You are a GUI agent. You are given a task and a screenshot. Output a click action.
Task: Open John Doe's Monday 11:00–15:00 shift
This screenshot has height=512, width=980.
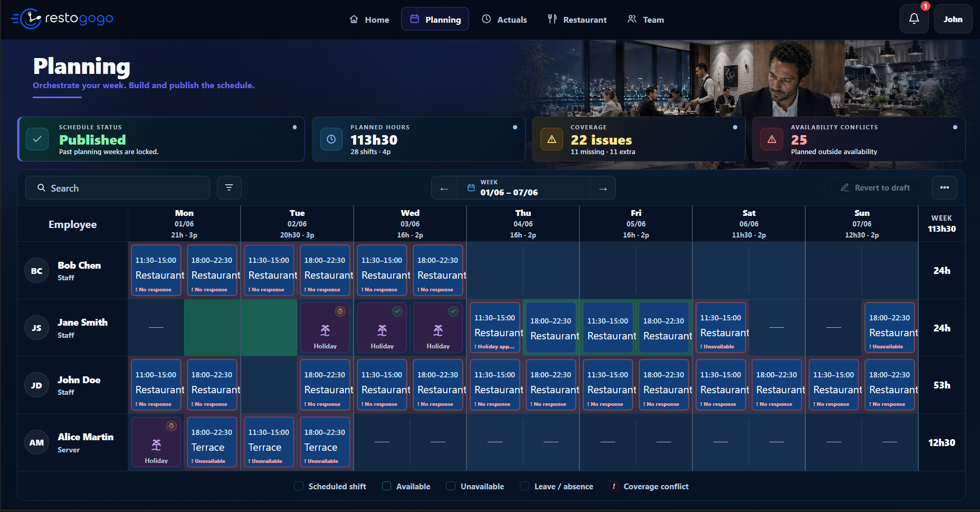(x=156, y=385)
